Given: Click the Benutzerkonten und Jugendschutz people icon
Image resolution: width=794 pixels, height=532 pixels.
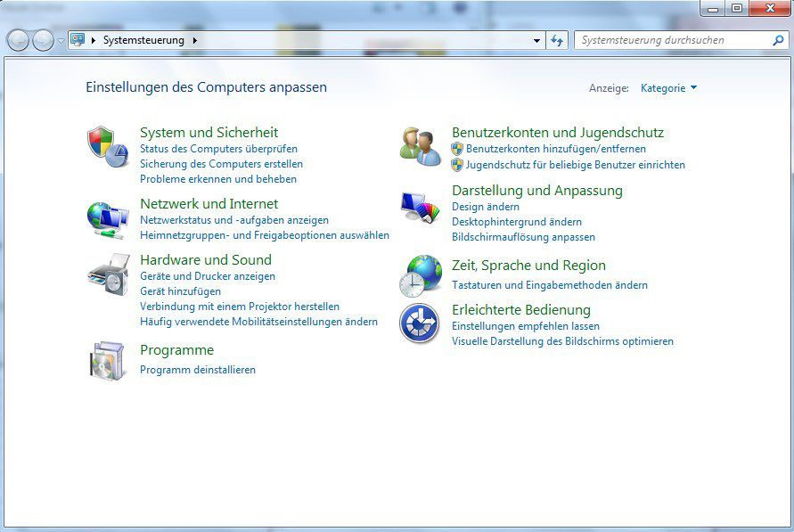Looking at the screenshot, I should pyautogui.click(x=420, y=147).
